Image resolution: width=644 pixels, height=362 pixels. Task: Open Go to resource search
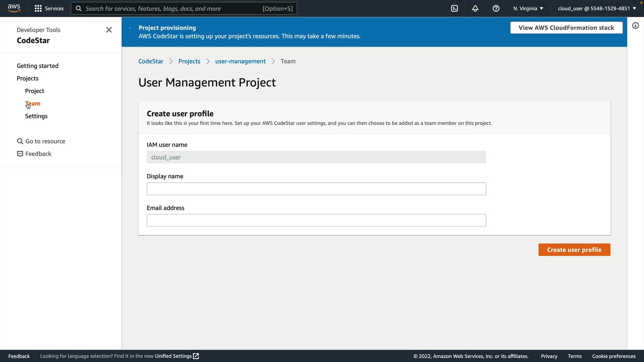(x=41, y=141)
